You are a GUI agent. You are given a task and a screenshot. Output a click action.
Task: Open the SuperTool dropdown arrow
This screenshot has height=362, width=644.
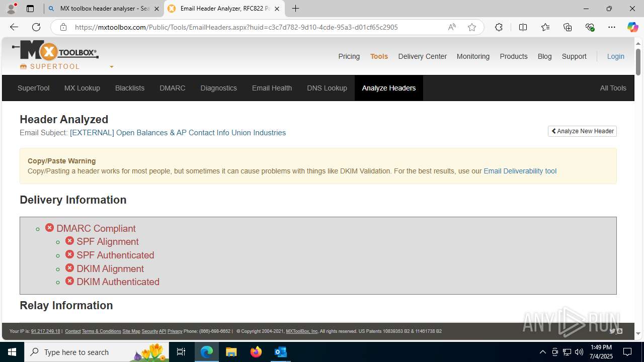point(112,67)
